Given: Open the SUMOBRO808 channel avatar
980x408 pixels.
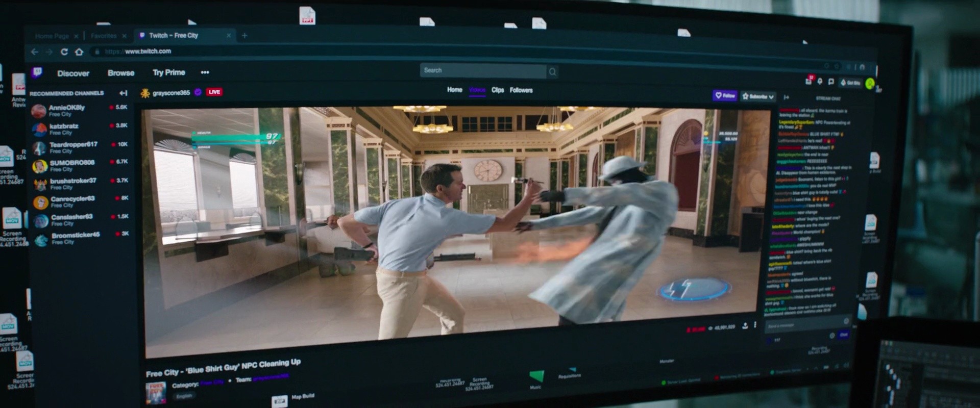Looking at the screenshot, I should (40, 166).
